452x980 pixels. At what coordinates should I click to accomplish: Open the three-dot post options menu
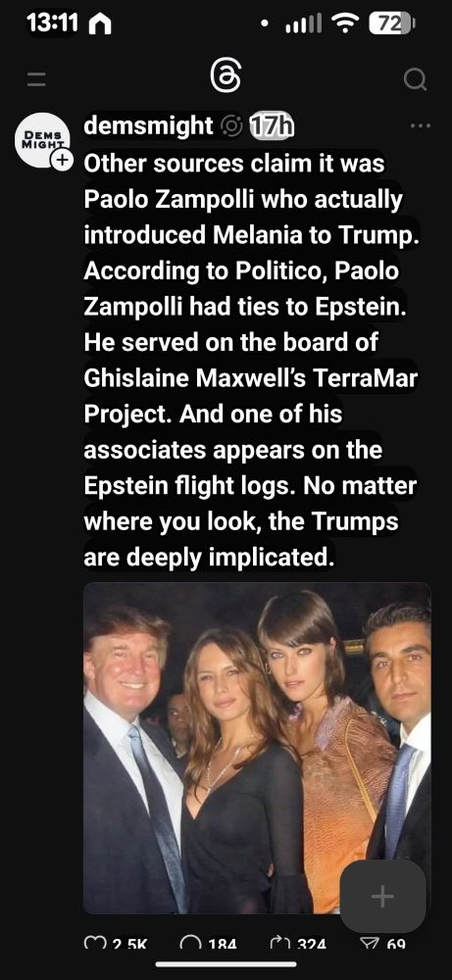(x=420, y=125)
